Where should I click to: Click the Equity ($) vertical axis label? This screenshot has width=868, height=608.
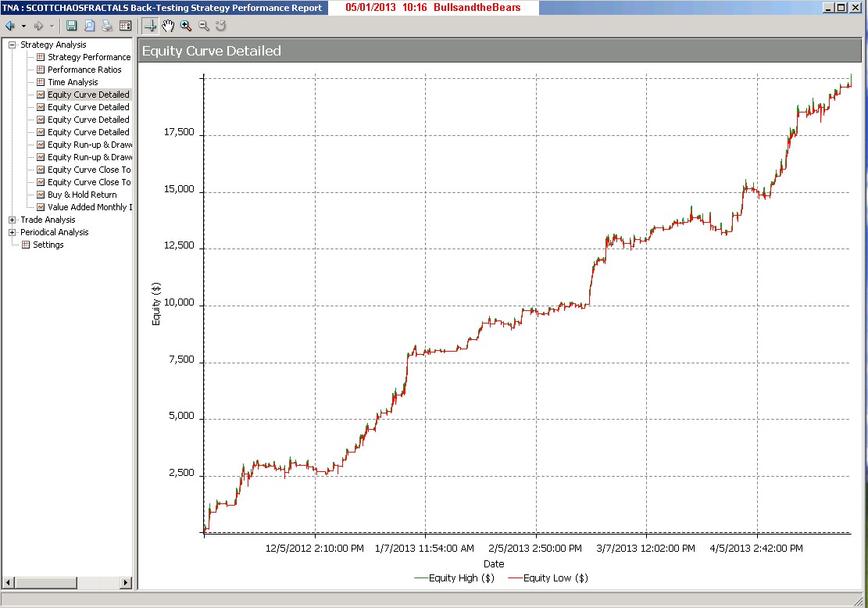pyautogui.click(x=156, y=304)
